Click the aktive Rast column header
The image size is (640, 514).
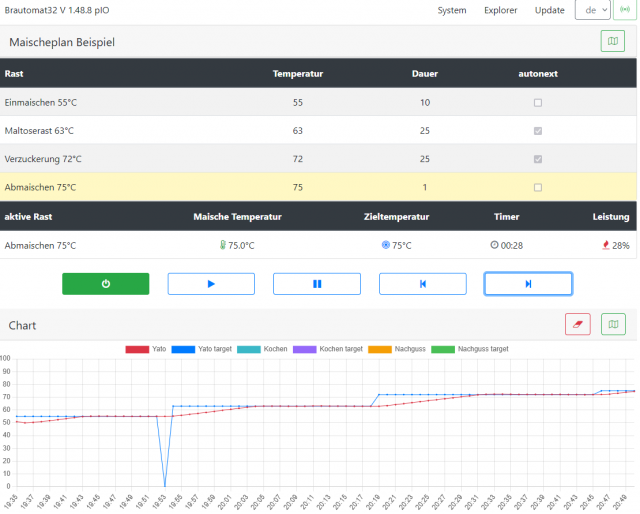point(28,217)
